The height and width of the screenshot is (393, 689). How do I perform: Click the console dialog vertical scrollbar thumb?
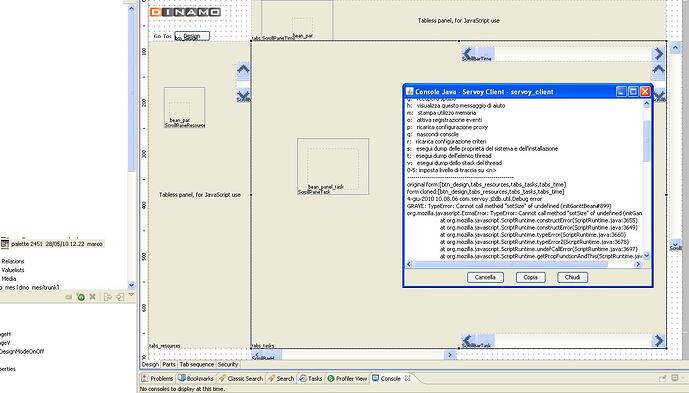(x=646, y=140)
